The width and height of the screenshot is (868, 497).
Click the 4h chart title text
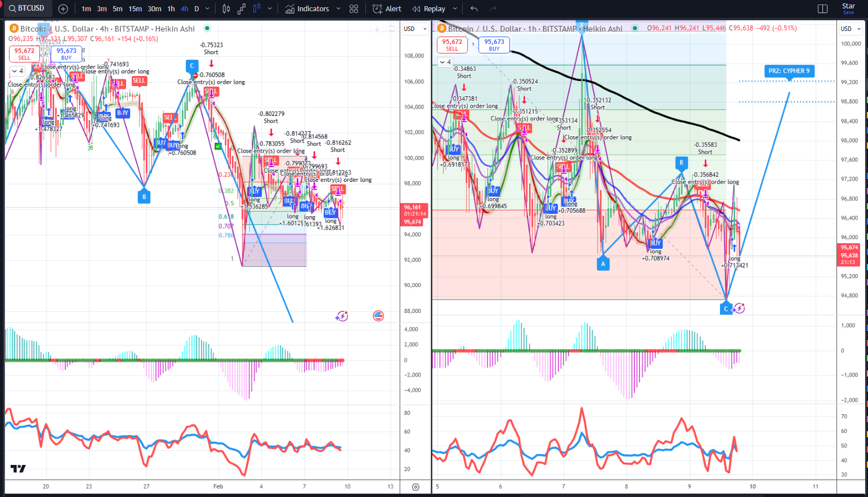(x=108, y=29)
